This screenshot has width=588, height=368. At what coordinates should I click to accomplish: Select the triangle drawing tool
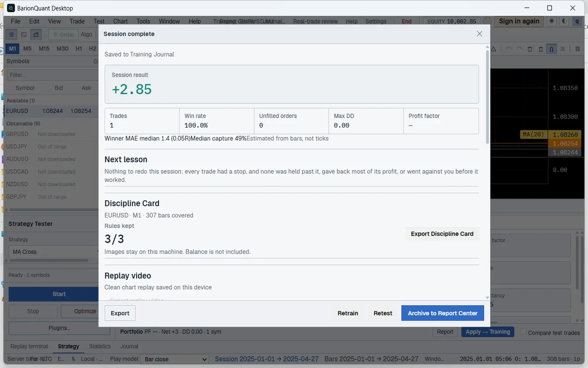point(494,49)
